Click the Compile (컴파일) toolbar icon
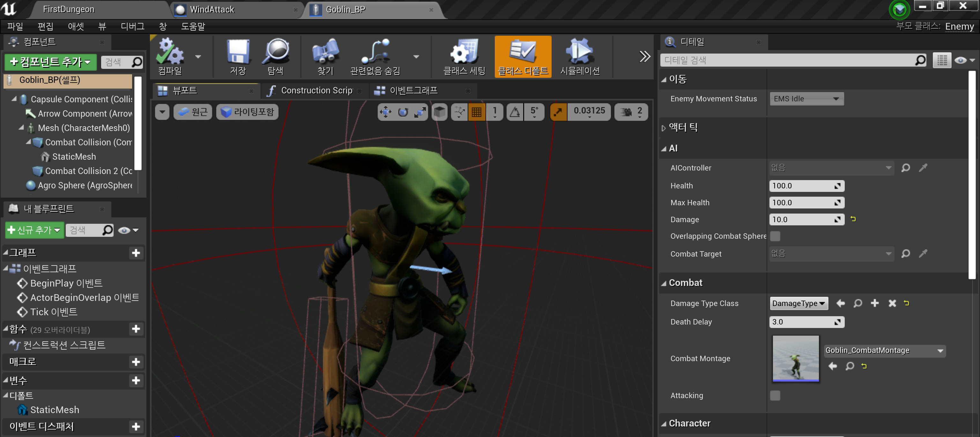Image resolution: width=980 pixels, height=437 pixels. [x=170, y=52]
